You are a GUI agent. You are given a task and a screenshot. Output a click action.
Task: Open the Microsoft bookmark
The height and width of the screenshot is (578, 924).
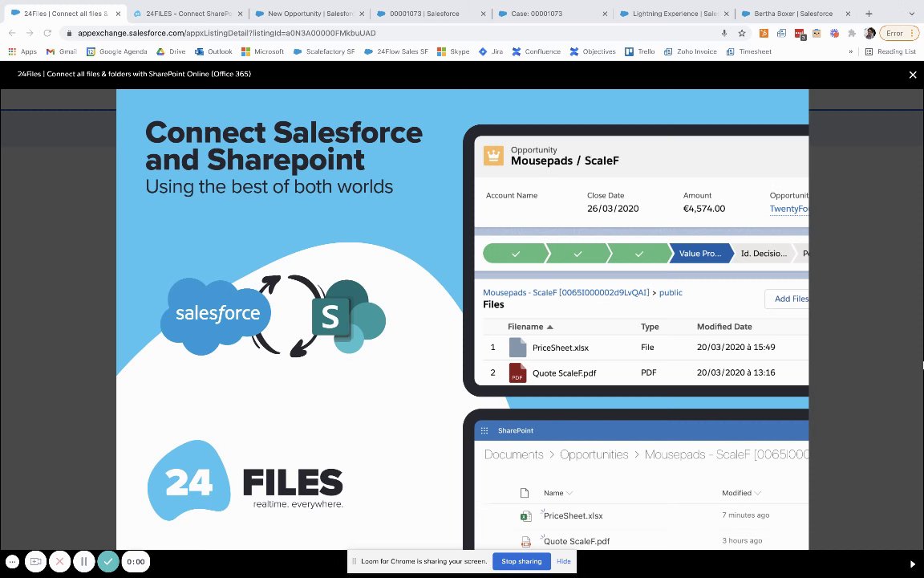pyautogui.click(x=263, y=51)
